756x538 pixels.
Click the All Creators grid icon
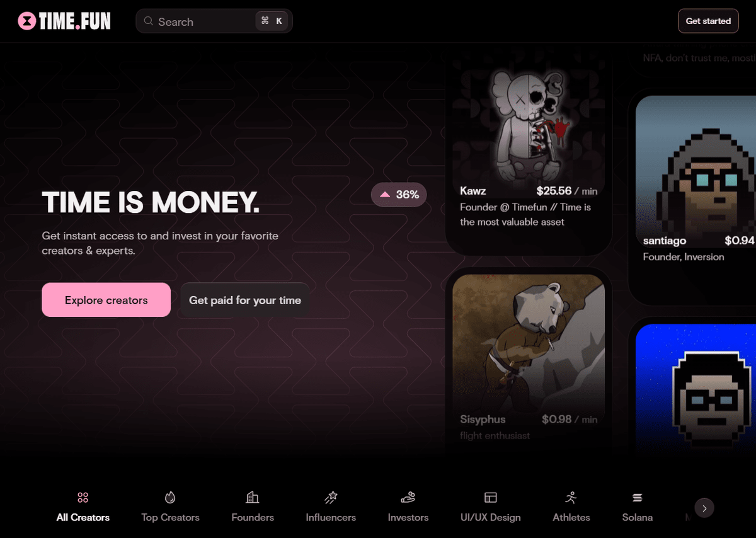pyautogui.click(x=83, y=498)
